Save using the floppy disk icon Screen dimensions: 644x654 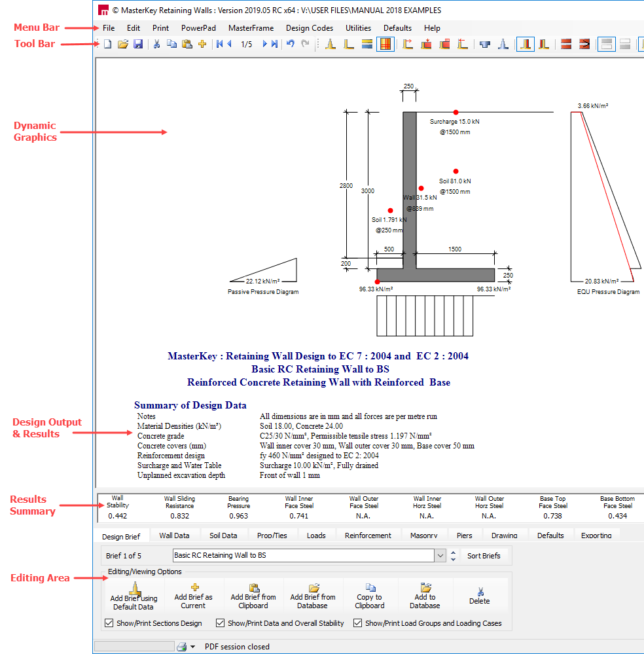click(x=138, y=44)
